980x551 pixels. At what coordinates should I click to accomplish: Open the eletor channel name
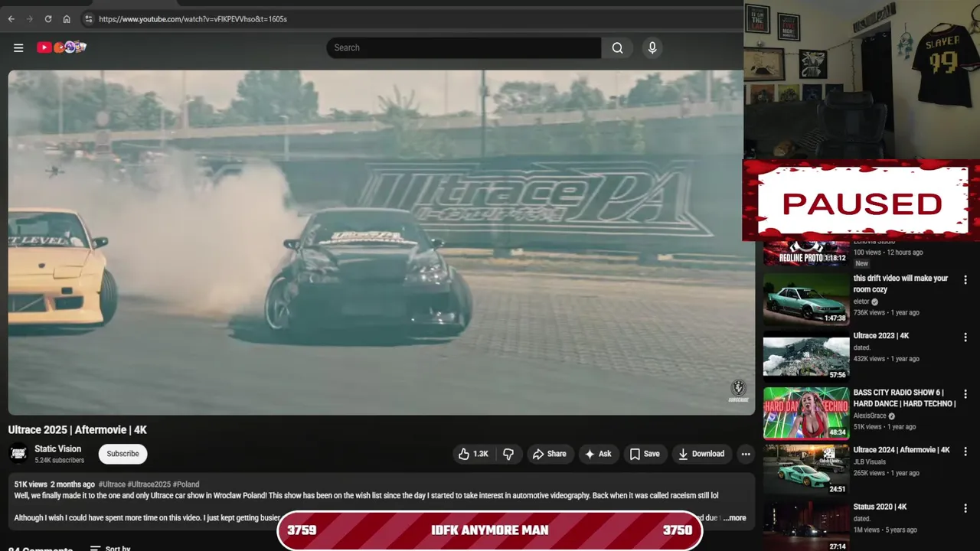tap(861, 302)
